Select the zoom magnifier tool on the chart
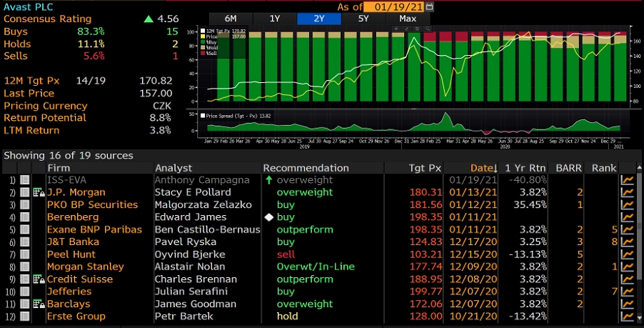Screen dimensions: 644x328 tap(428, 29)
